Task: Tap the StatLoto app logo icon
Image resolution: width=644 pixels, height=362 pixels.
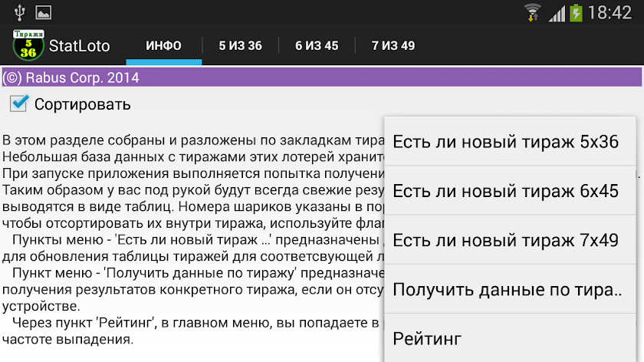Action: 28,45
